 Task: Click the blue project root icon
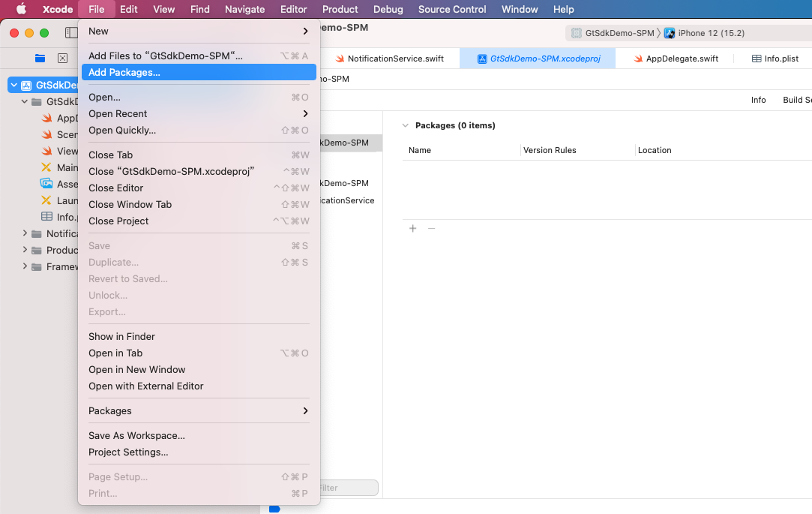[26, 85]
